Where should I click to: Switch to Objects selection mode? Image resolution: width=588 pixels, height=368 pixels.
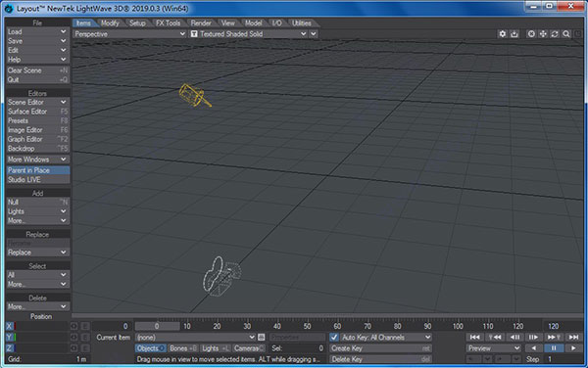pyautogui.click(x=150, y=348)
